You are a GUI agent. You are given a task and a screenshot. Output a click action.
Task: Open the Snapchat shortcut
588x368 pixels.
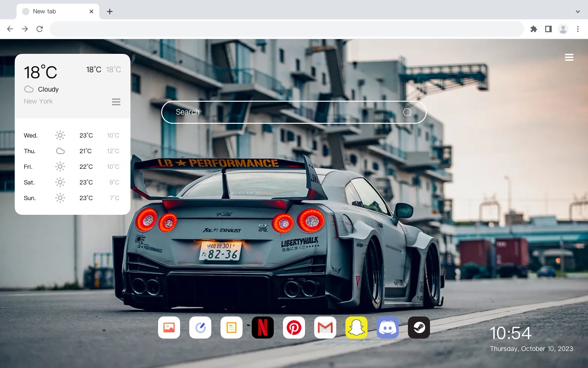(x=356, y=328)
